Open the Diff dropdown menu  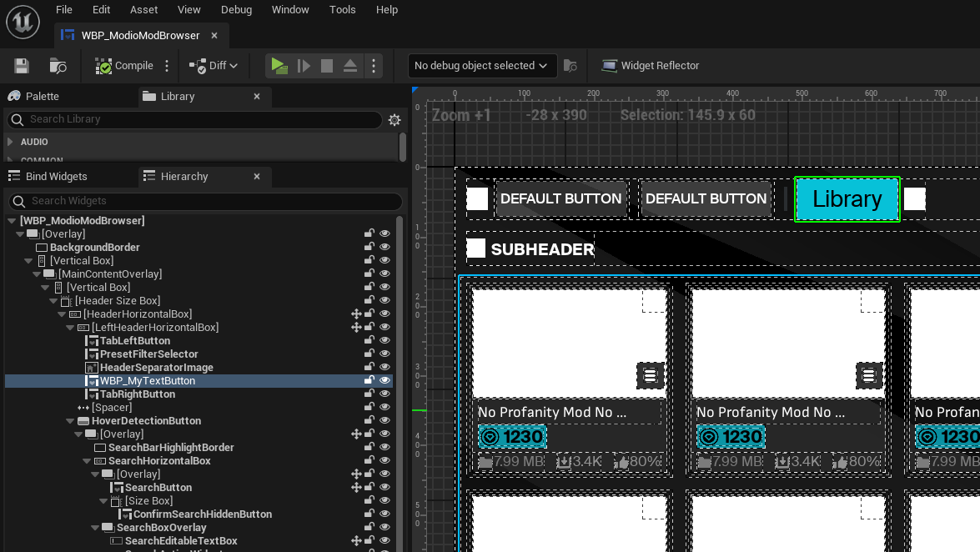click(214, 66)
